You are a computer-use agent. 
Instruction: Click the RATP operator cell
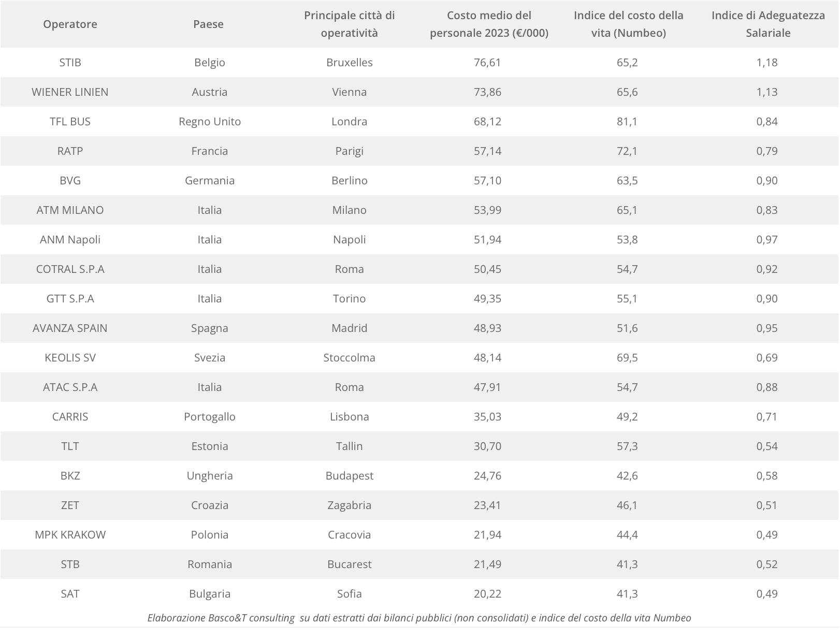tap(70, 151)
